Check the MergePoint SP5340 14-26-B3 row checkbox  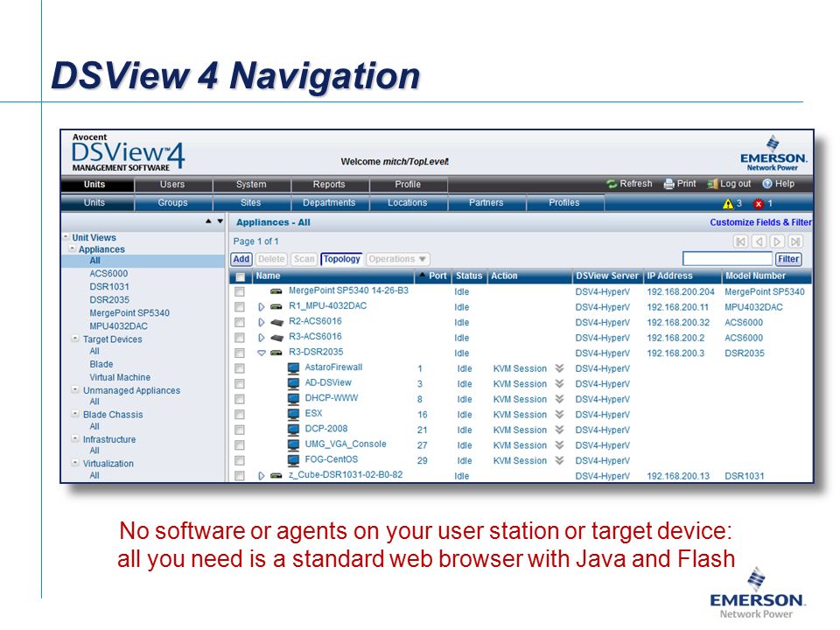click(x=240, y=291)
